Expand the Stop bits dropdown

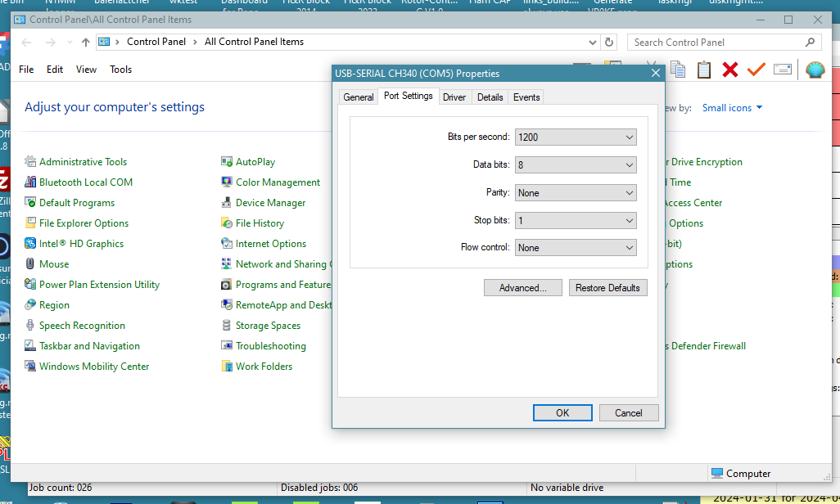click(x=630, y=220)
